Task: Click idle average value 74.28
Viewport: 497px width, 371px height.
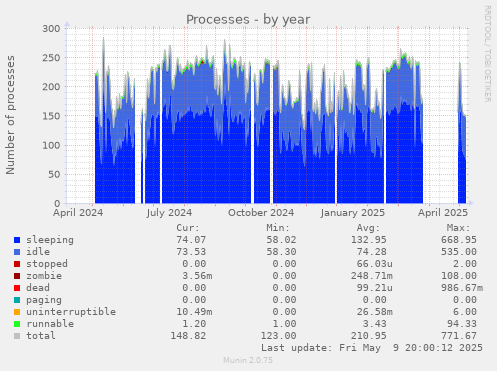Action: 372,252
